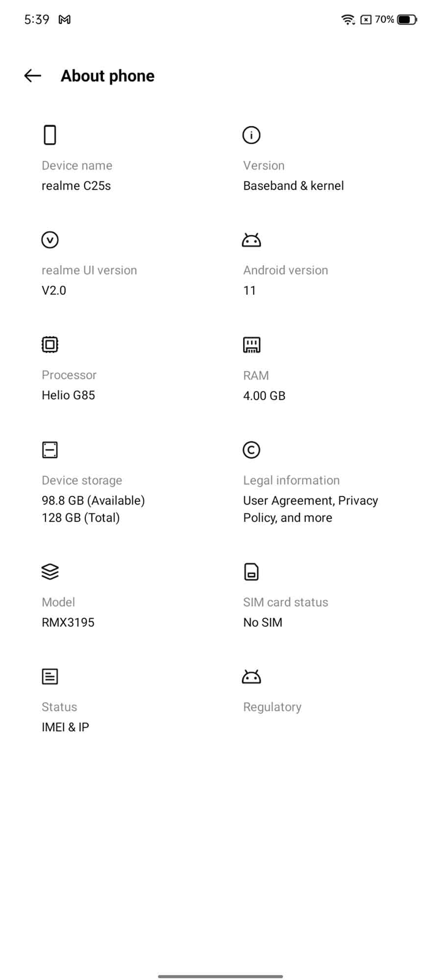The image size is (441, 980).
Task: Tap the Device name phone icon
Action: pos(50,135)
